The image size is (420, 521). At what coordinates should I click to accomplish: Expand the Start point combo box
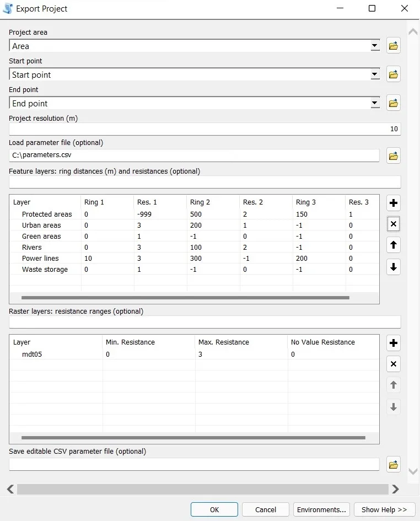[375, 74]
